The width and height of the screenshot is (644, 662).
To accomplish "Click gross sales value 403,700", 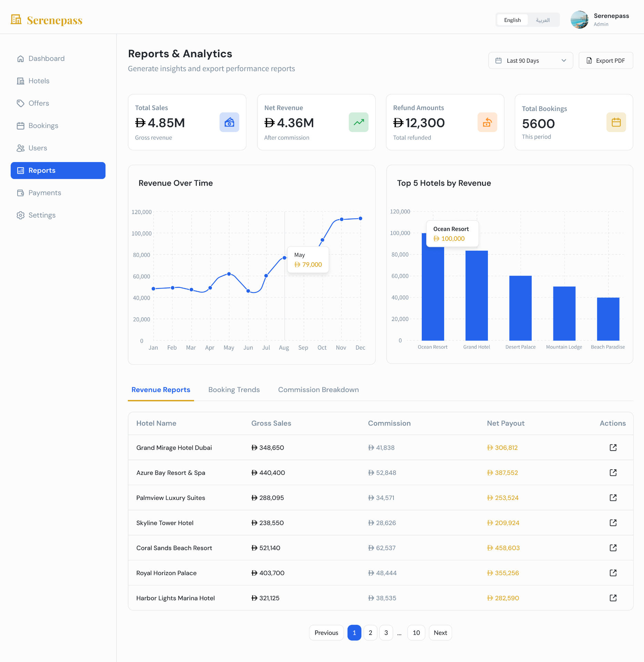I will click(x=268, y=573).
